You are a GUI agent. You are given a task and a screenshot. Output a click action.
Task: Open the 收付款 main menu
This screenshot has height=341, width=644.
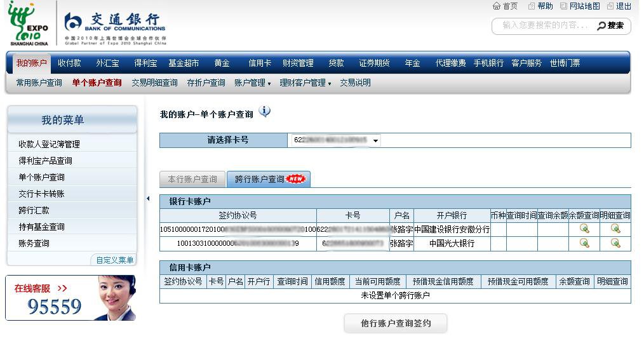[x=69, y=64]
